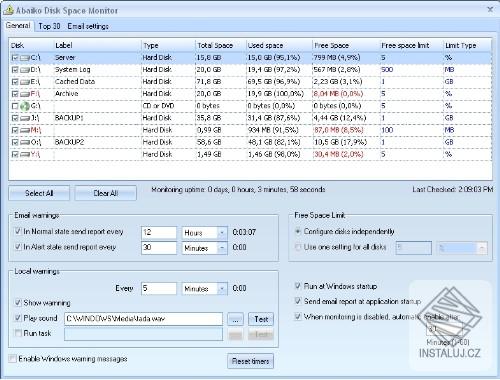500x380 pixels.
Task: Click the J:\ BACKUP1 drive icon
Action: point(24,118)
